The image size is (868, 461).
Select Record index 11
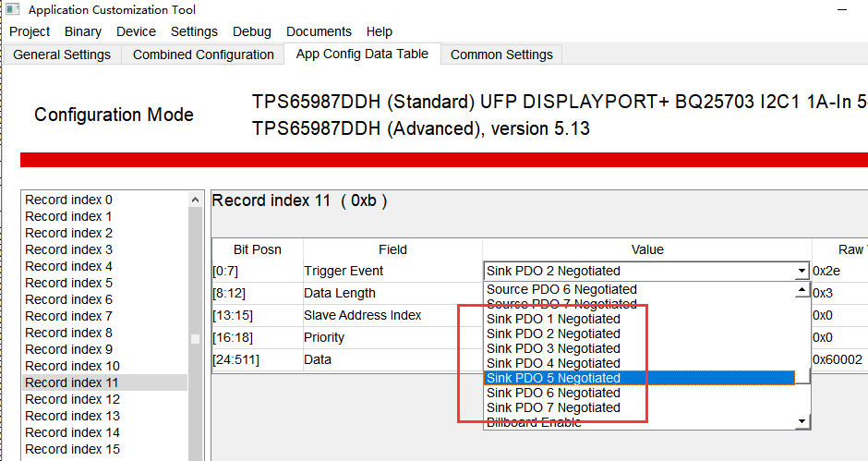tap(104, 382)
